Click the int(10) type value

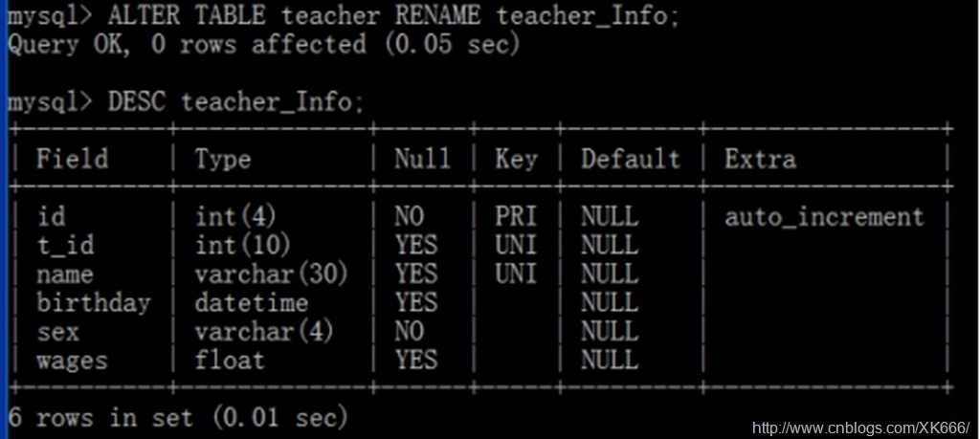(x=243, y=246)
